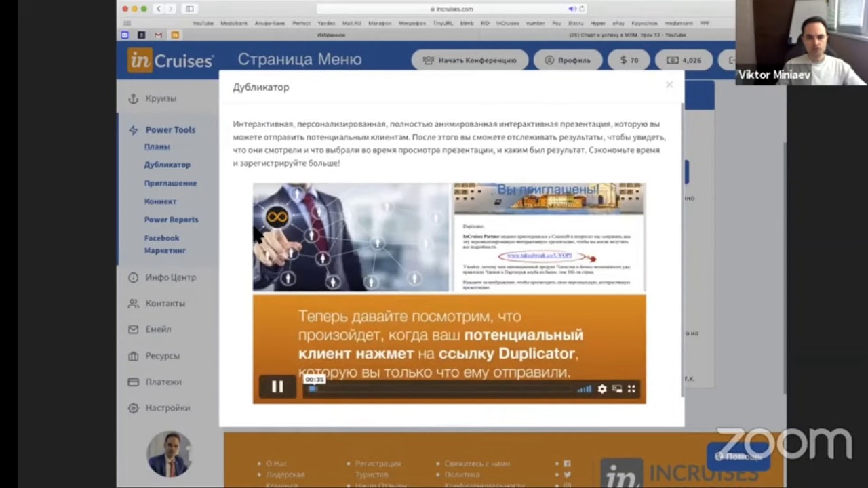This screenshot has height=488, width=868.
Task: Click the $ 70 balance button
Action: 629,60
